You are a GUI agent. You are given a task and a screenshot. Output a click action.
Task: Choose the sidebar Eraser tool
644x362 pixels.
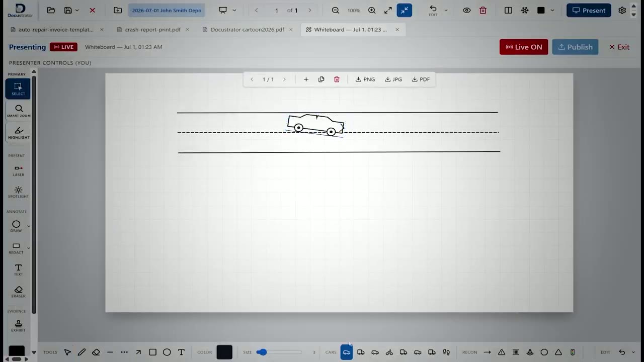click(19, 292)
